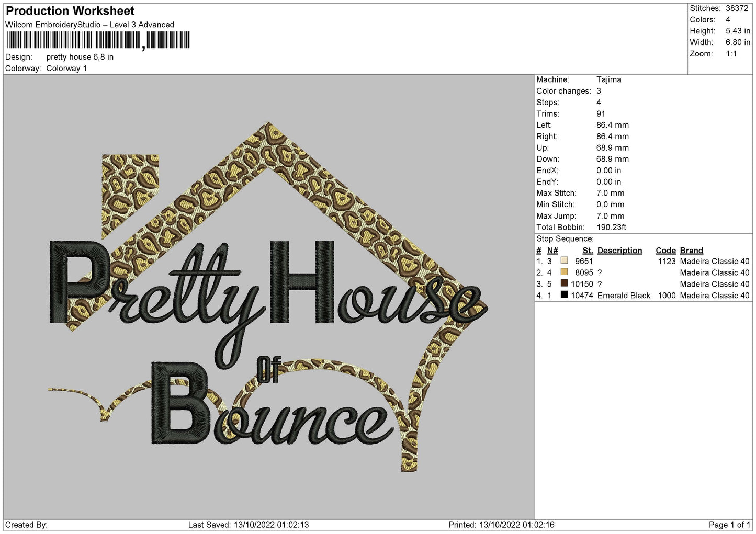
Task: Click the Up value 68.9 mm
Action: [613, 148]
